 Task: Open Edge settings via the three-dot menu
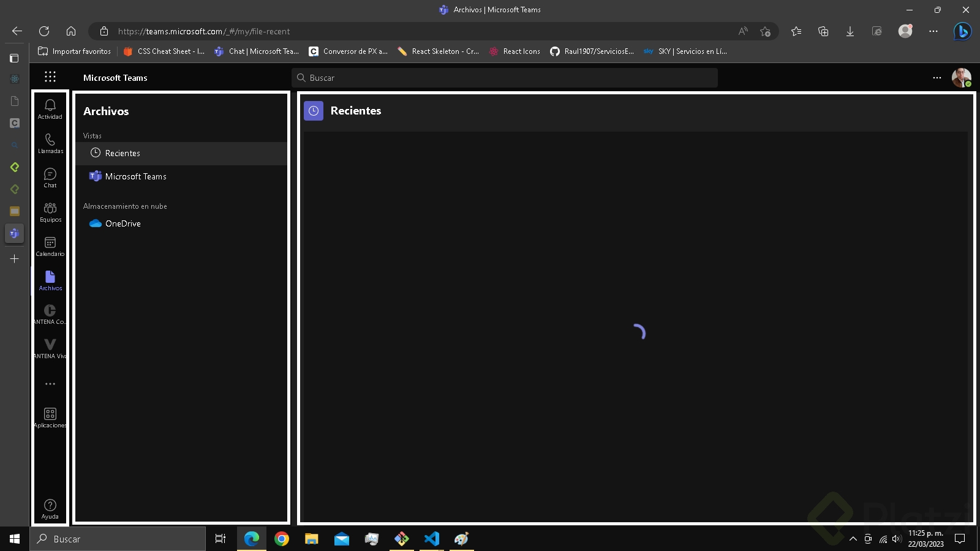click(x=933, y=31)
